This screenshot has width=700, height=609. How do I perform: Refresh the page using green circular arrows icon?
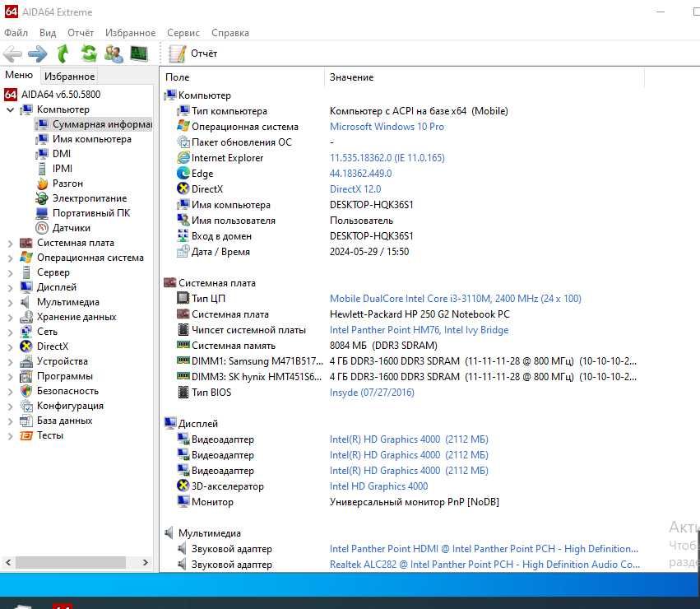(89, 53)
